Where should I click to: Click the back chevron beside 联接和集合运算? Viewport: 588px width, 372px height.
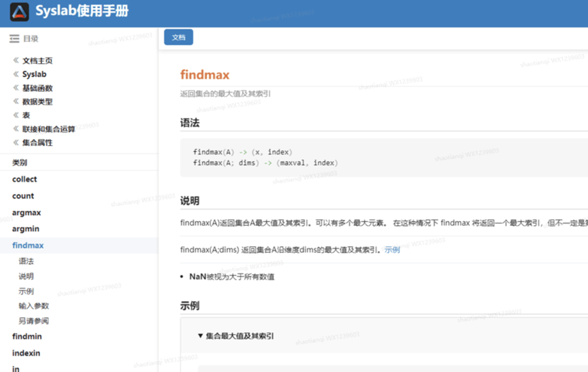[x=16, y=129]
